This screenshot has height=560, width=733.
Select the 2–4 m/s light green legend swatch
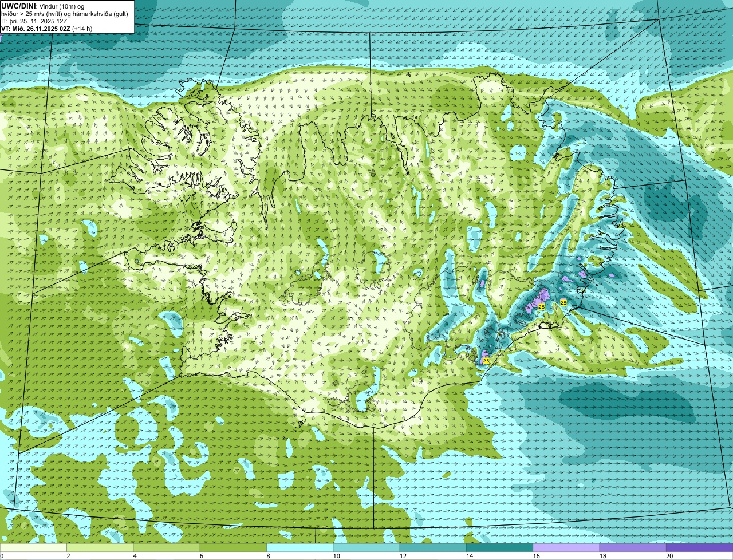tap(100, 548)
